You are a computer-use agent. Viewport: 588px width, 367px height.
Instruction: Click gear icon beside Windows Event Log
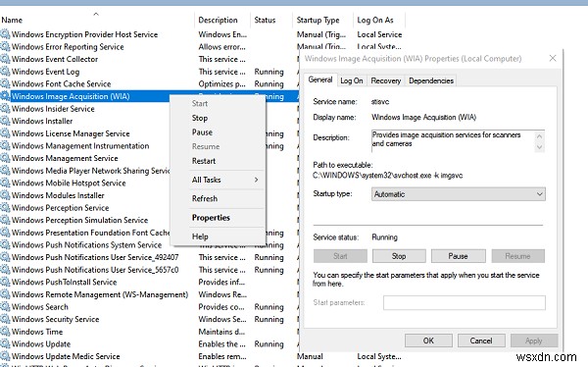pyautogui.click(x=5, y=72)
